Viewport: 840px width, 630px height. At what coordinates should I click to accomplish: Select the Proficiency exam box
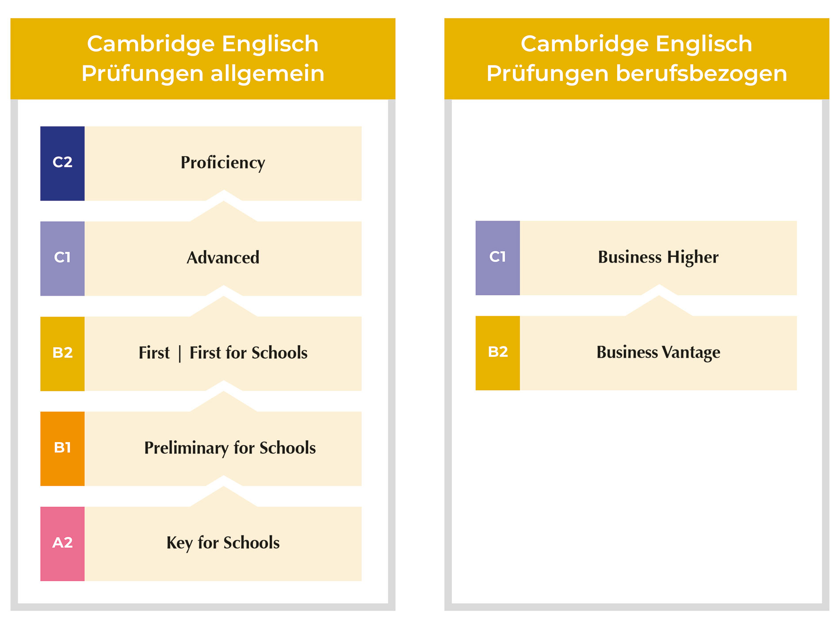tap(223, 164)
